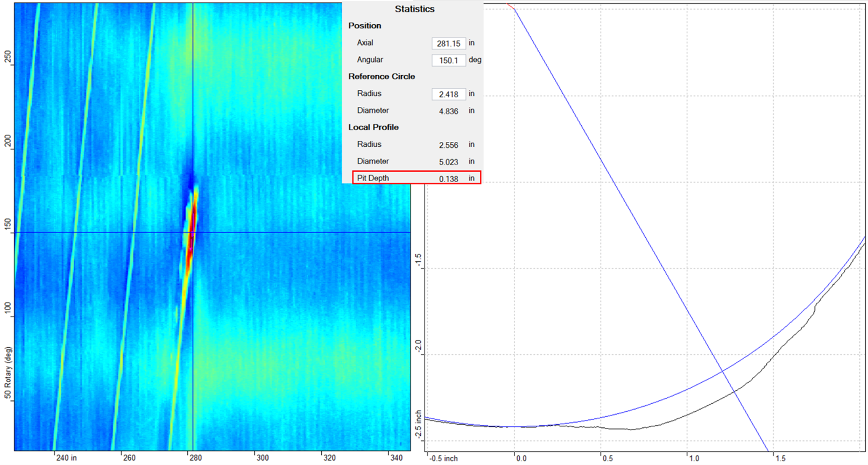Click the Reference Circle Diameter value 4.836
Screen dimensions: 868x465
448,111
